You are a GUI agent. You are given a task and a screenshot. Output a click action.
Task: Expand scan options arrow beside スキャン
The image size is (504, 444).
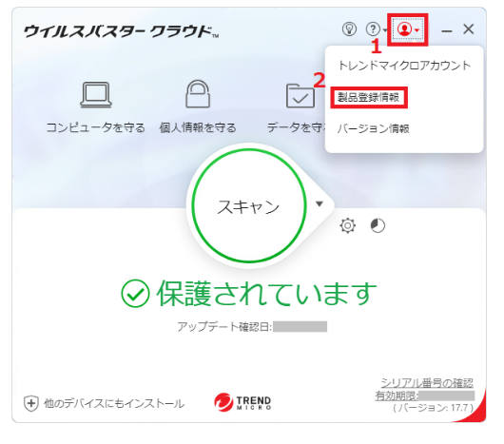320,203
